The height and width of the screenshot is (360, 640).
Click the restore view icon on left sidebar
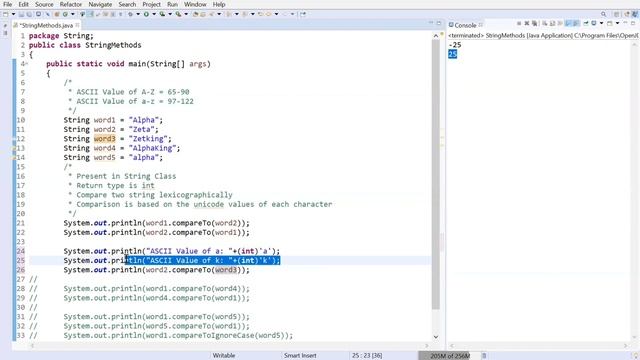click(x=5, y=26)
